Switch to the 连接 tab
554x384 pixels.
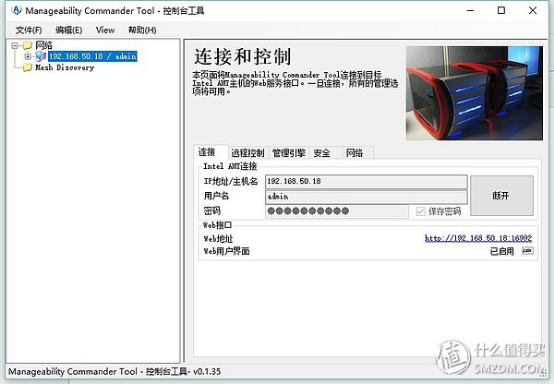click(x=211, y=152)
